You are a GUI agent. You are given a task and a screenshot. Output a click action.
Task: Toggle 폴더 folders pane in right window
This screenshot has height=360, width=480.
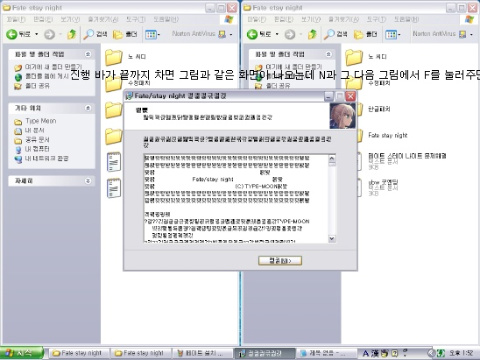366,34
